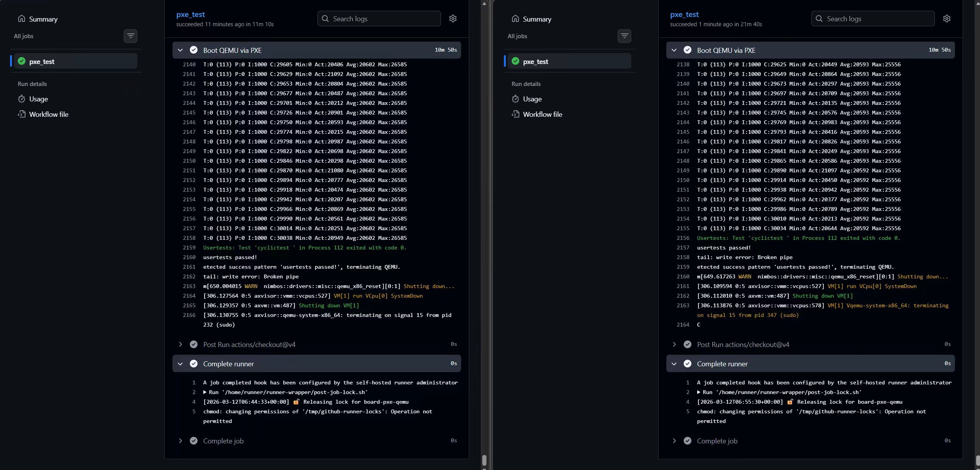Click pxe_test title link in left pane
This screenshot has height=470, width=980.
[x=190, y=14]
